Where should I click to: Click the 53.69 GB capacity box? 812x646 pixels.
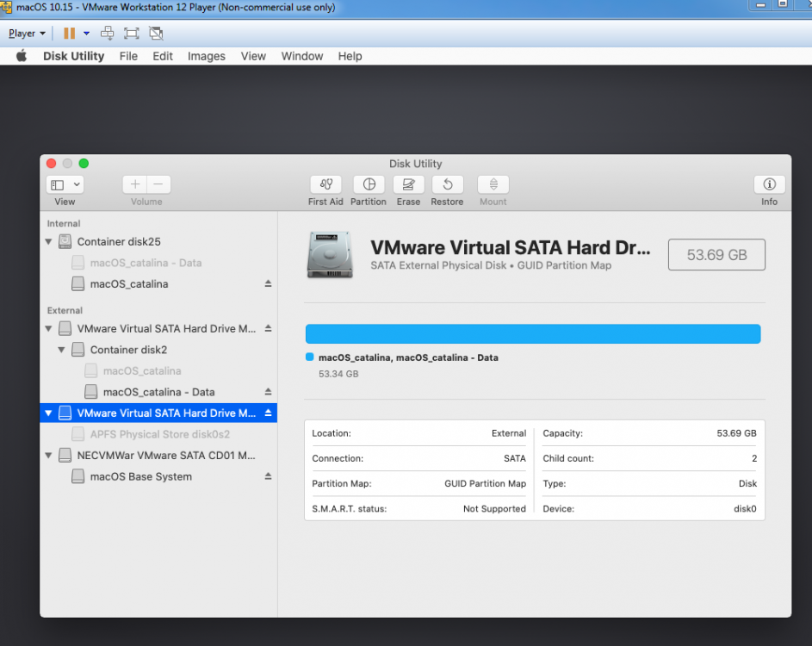coord(716,254)
